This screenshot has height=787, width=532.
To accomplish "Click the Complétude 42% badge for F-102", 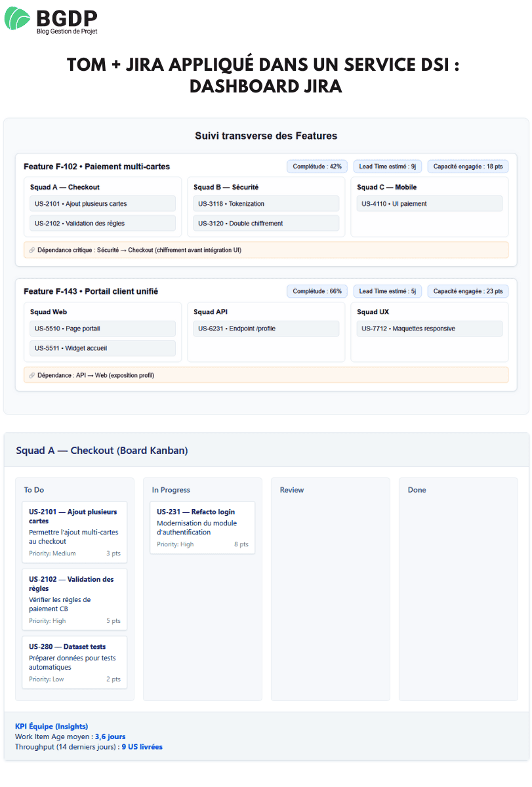I will [317, 166].
